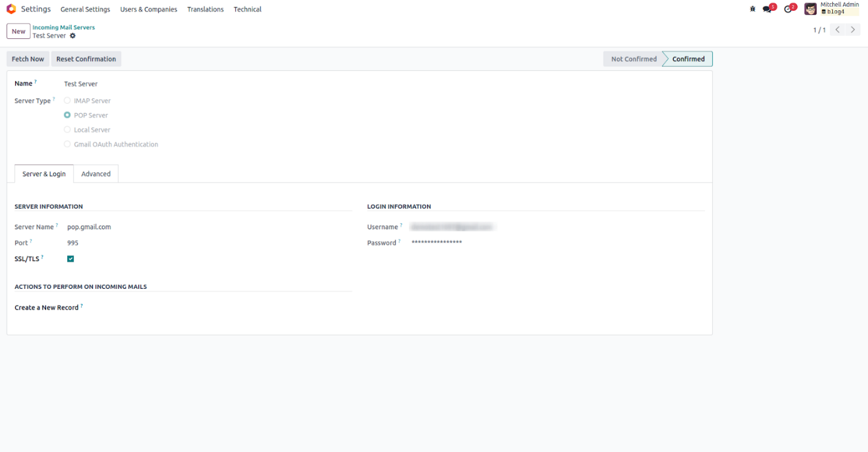Click the LOGIN INFORMATION section heading
Image resolution: width=868 pixels, height=452 pixels.
coord(399,206)
